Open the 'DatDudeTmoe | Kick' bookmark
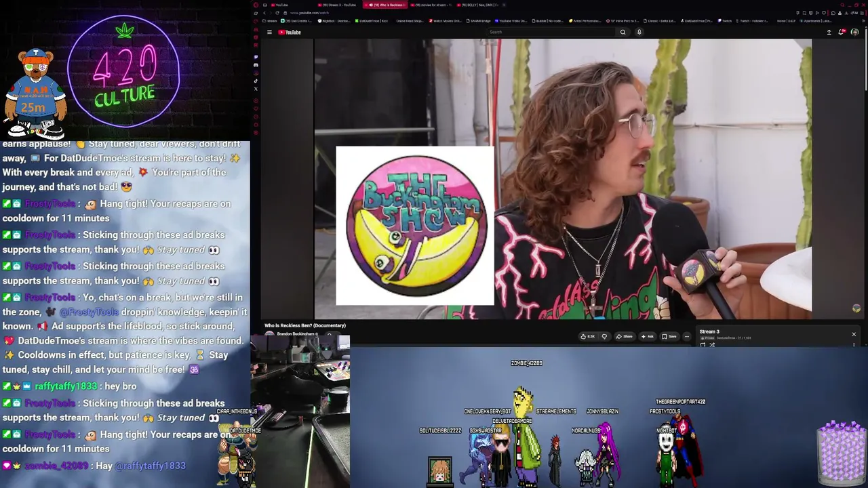868x488 pixels. (x=371, y=21)
